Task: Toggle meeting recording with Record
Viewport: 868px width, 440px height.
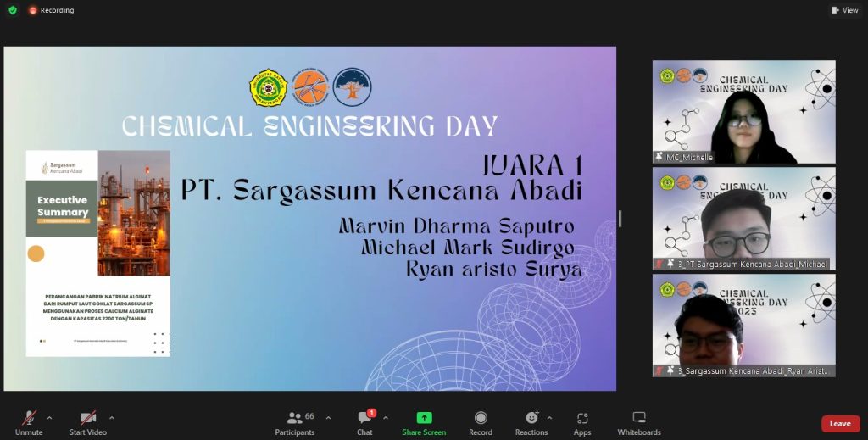Action: pos(481,421)
